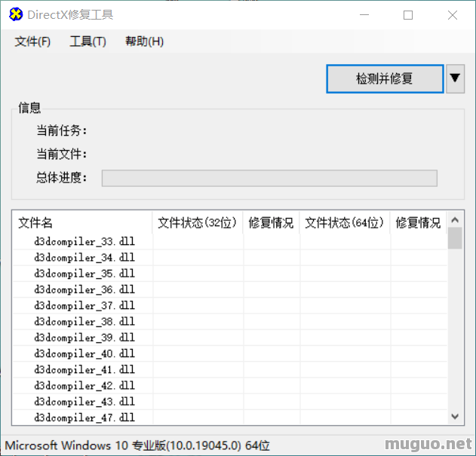Click the 检测并修复 button
476x456 pixels.
[x=385, y=78]
